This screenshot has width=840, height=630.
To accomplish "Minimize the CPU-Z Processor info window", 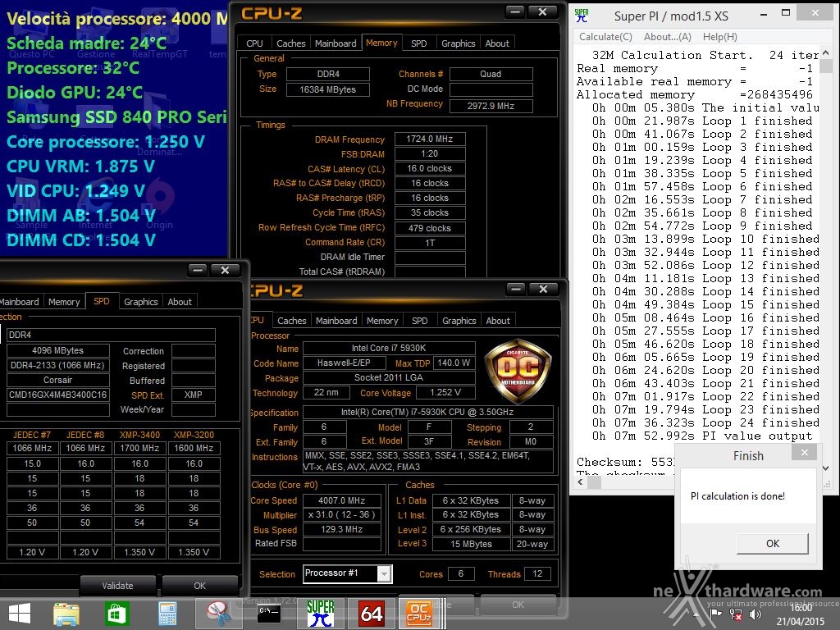I will [516, 290].
